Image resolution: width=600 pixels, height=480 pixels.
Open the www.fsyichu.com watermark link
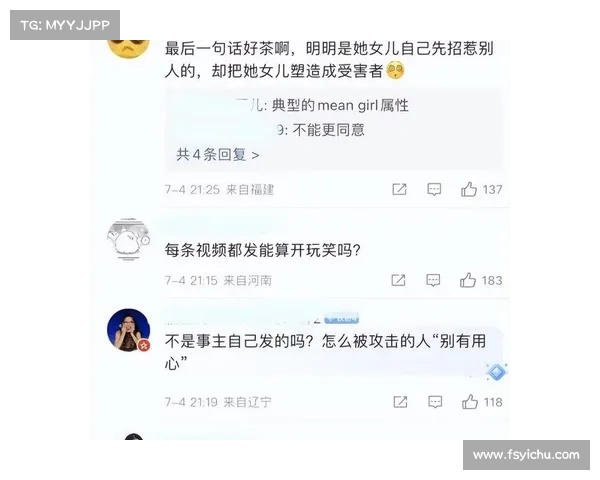pyautogui.click(x=526, y=455)
